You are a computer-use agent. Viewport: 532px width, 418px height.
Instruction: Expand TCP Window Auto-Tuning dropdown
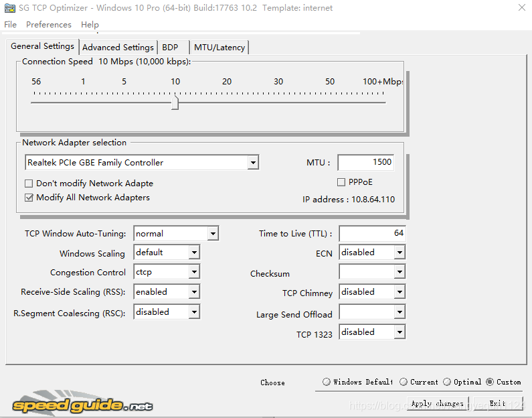coord(213,234)
